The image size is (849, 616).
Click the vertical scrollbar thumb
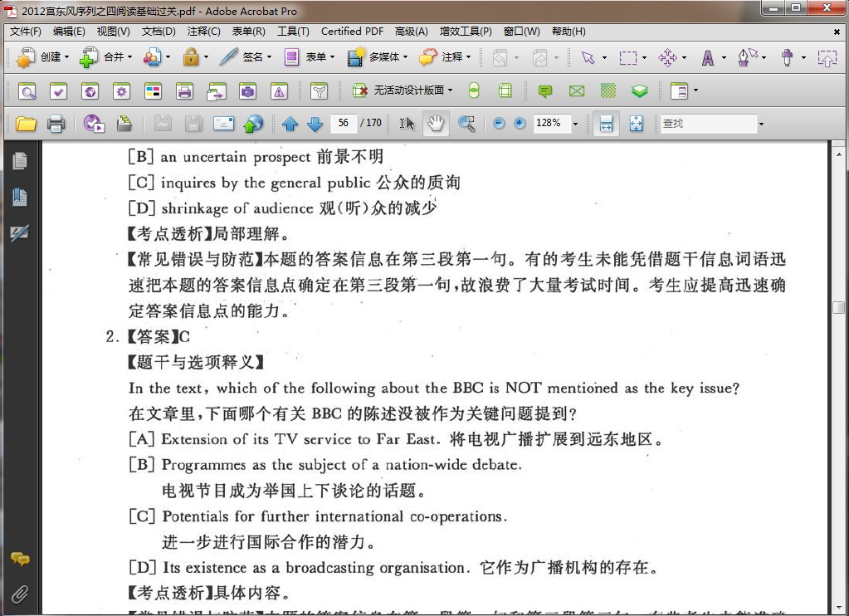coord(838,307)
